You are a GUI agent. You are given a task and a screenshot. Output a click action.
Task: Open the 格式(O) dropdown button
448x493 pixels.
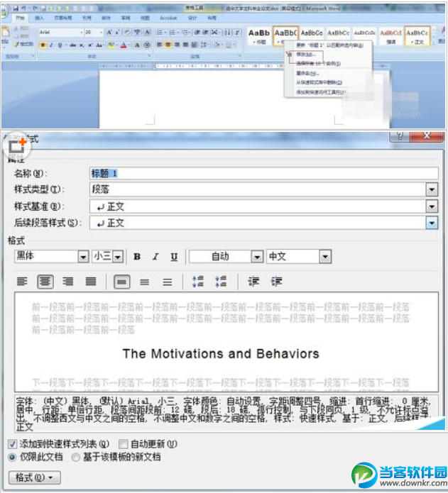pos(34,477)
